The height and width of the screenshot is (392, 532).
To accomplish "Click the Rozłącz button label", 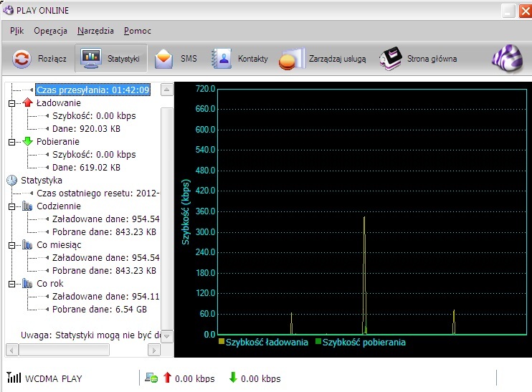I will coord(52,59).
